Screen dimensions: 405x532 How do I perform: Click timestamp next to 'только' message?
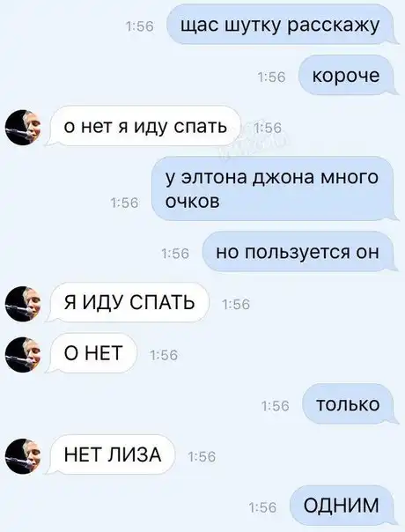276,406
